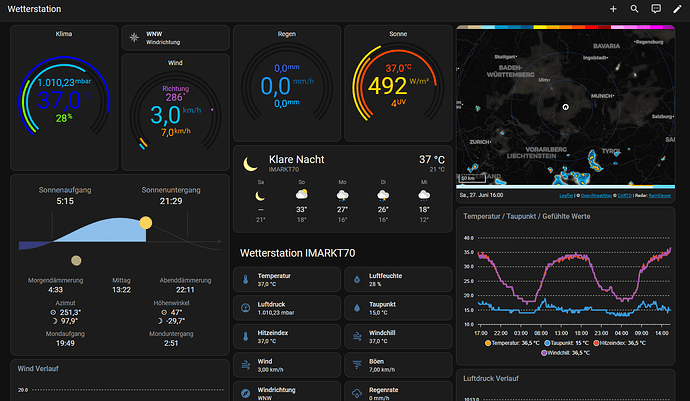Select Sunday forecast with 33° high
The image size is (690, 401).
(301, 201)
